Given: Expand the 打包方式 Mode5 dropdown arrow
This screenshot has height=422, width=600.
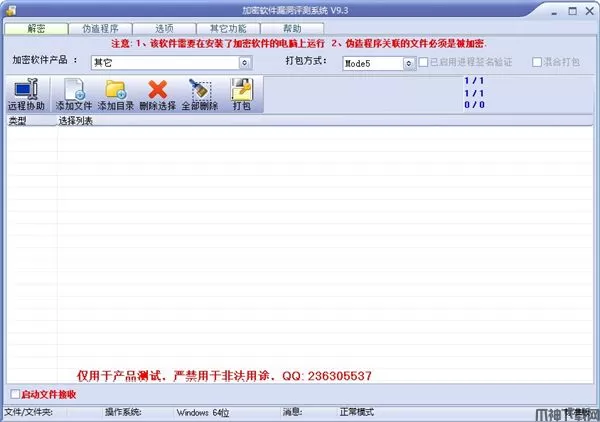Looking at the screenshot, I should [x=409, y=63].
